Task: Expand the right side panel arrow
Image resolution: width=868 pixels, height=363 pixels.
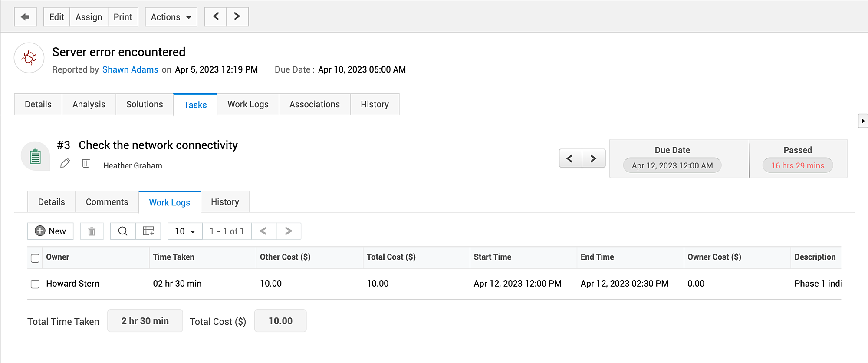Action: [x=863, y=121]
